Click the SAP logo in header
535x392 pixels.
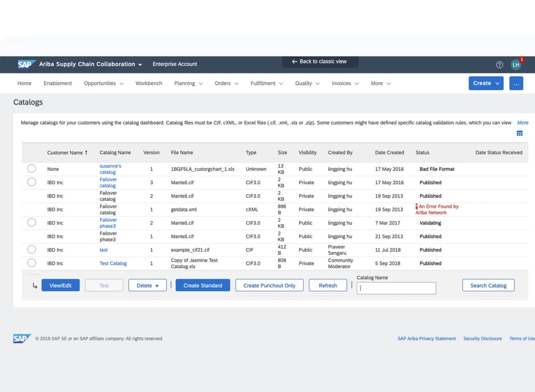click(26, 64)
